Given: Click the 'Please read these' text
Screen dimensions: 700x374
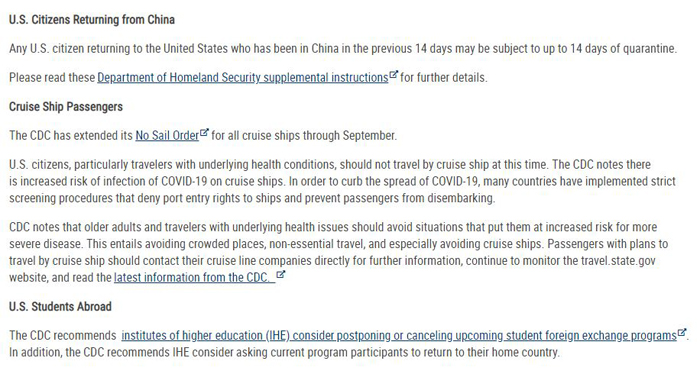Looking at the screenshot, I should [x=52, y=78].
